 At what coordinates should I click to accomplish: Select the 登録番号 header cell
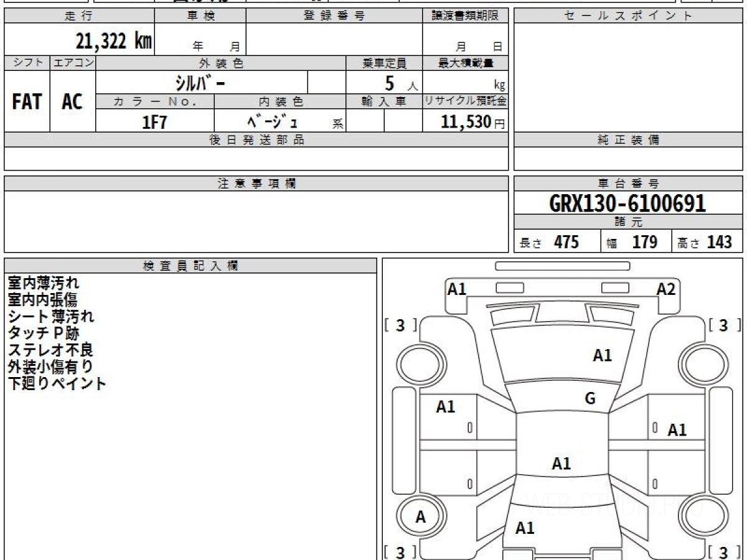(334, 16)
